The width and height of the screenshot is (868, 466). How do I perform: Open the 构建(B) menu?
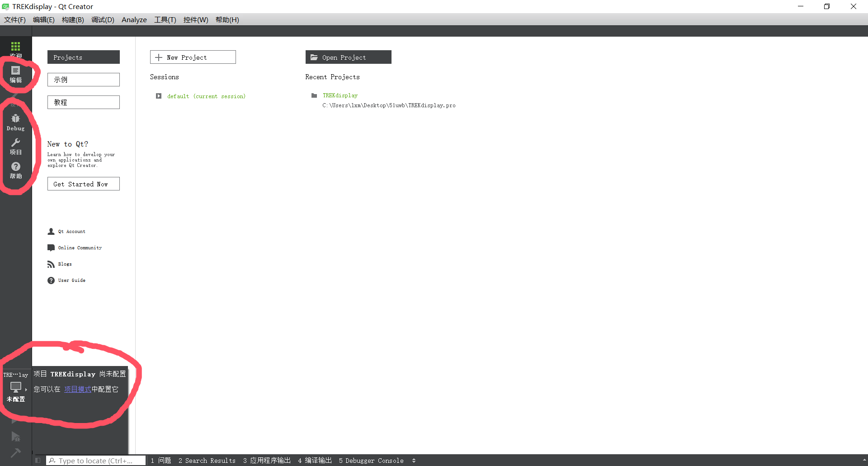73,19
